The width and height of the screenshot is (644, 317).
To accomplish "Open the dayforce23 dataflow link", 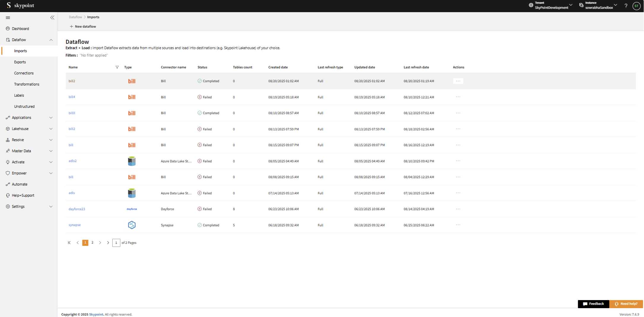I will [77, 209].
